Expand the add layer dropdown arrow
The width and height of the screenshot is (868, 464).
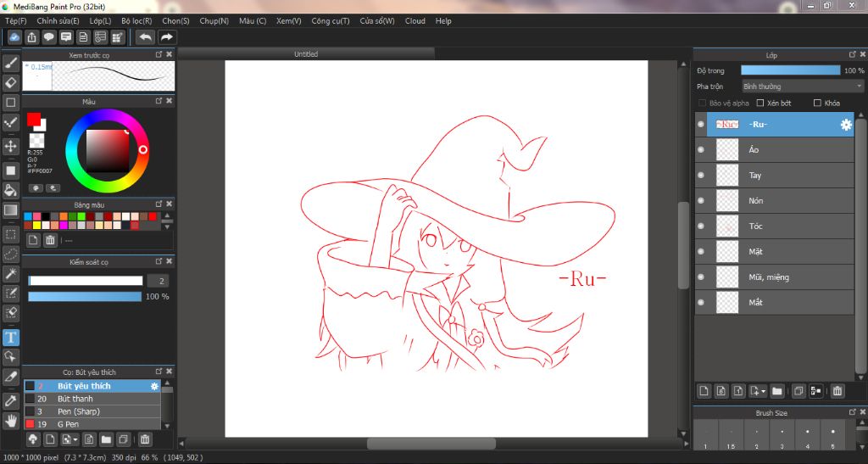click(x=764, y=391)
